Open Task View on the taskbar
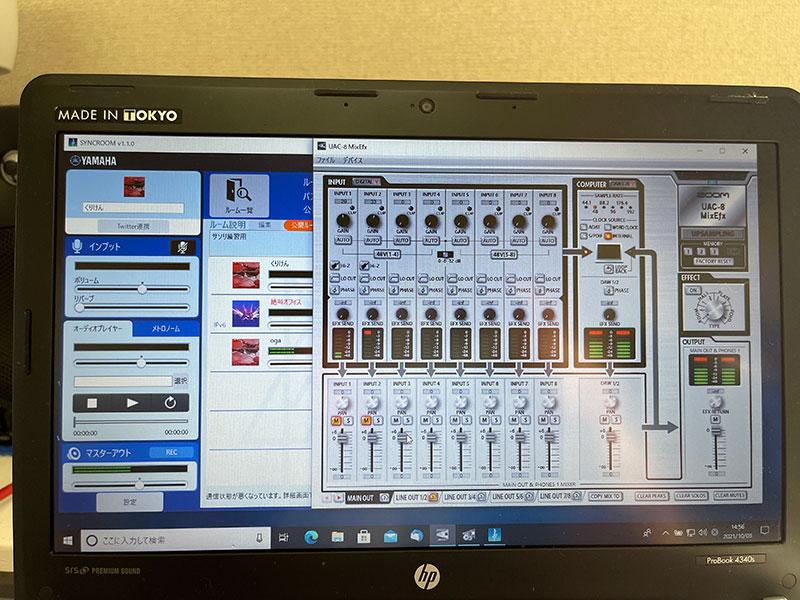800x600 pixels. pos(284,537)
